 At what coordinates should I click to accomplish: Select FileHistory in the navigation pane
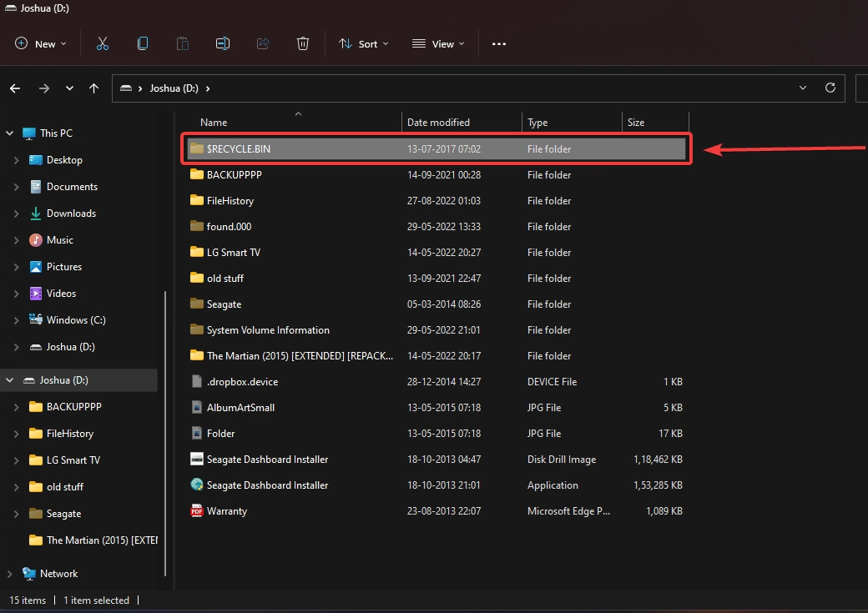pyautogui.click(x=70, y=433)
